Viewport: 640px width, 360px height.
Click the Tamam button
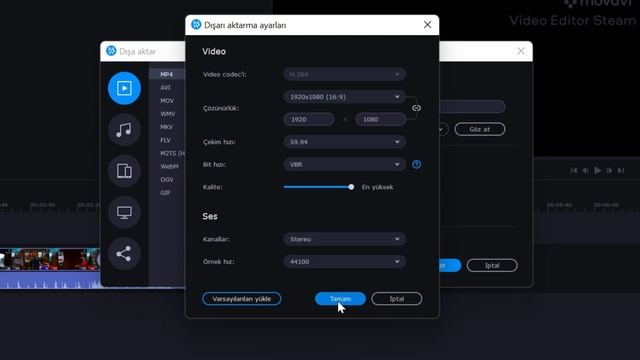(x=340, y=299)
